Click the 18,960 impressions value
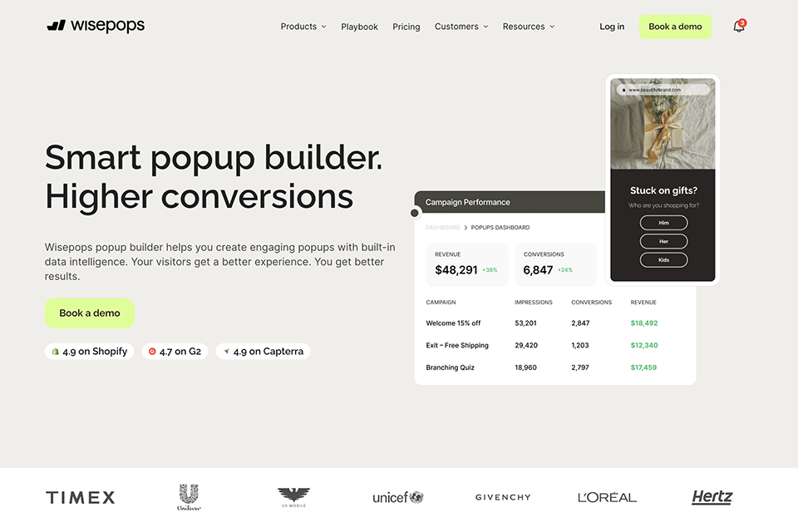 pos(525,367)
